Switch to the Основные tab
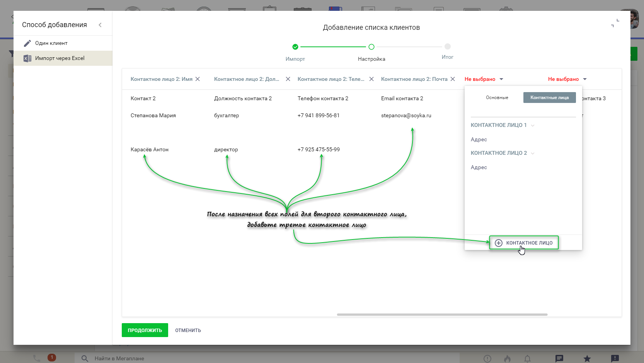644x363 pixels. pyautogui.click(x=497, y=98)
